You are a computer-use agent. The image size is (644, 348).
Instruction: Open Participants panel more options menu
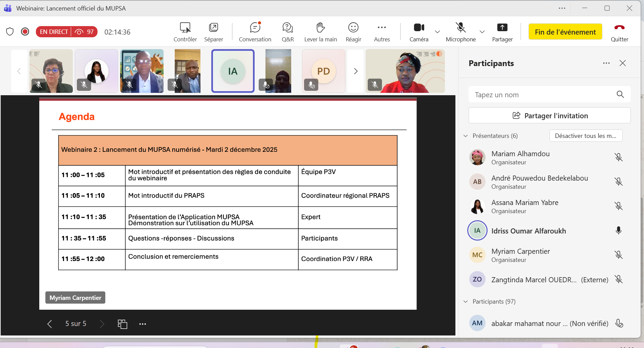tap(606, 63)
